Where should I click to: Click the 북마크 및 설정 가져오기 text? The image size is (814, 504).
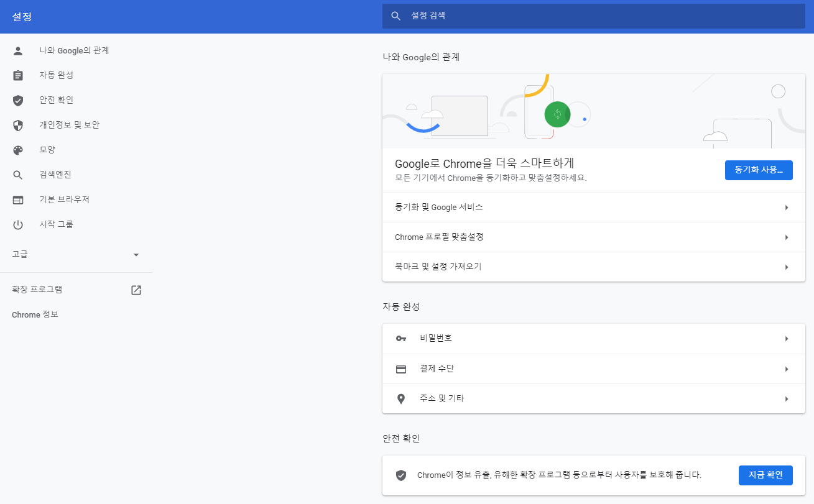click(438, 267)
